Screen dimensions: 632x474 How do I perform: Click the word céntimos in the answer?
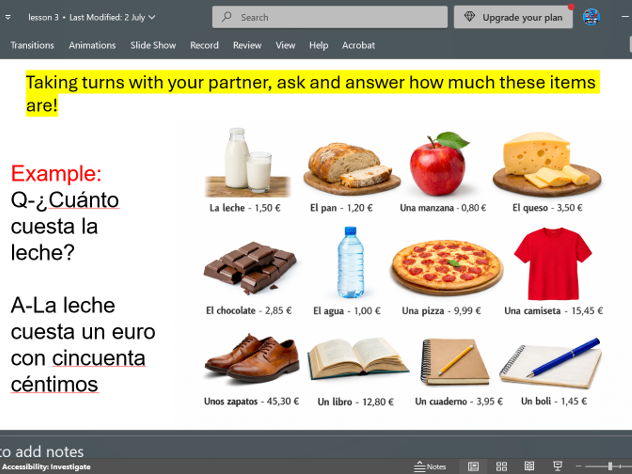(54, 385)
